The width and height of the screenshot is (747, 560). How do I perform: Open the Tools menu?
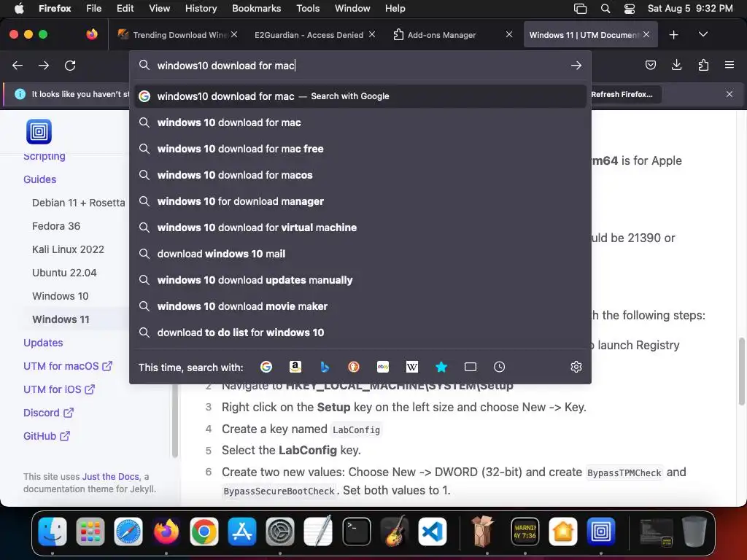click(x=308, y=8)
